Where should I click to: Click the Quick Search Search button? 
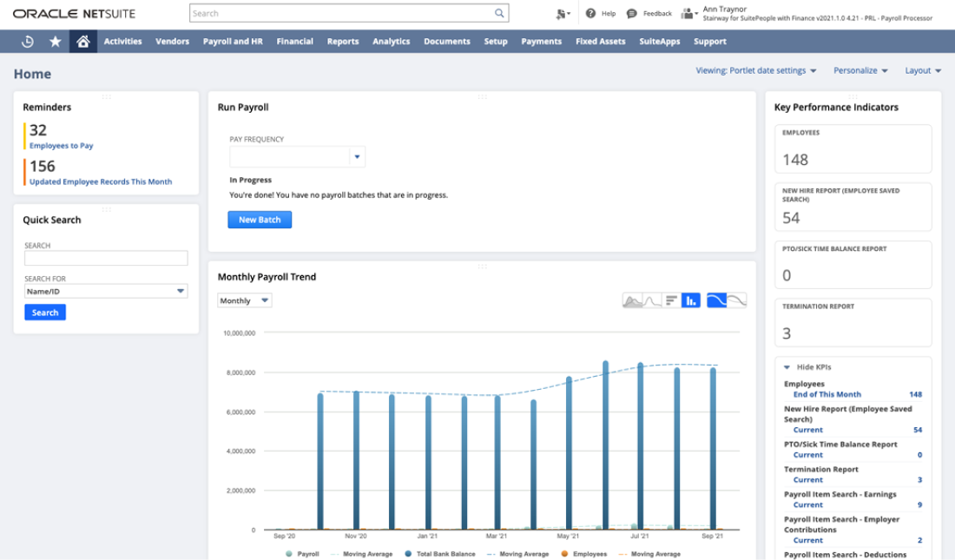[45, 312]
